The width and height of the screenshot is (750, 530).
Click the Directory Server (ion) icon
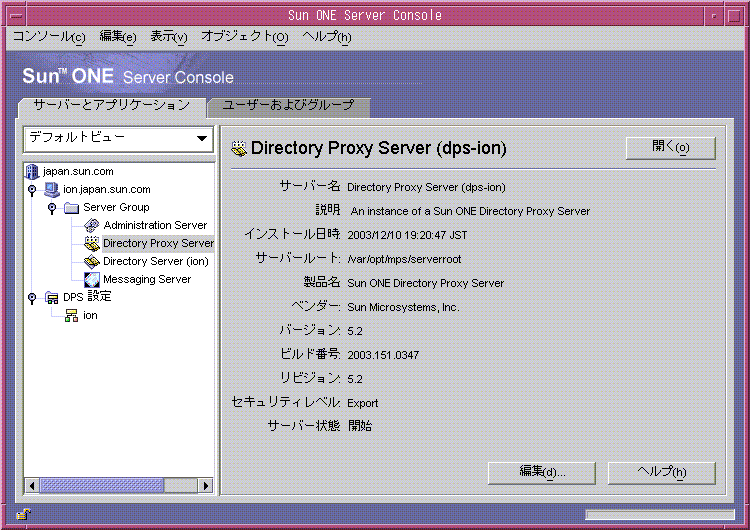(91, 261)
